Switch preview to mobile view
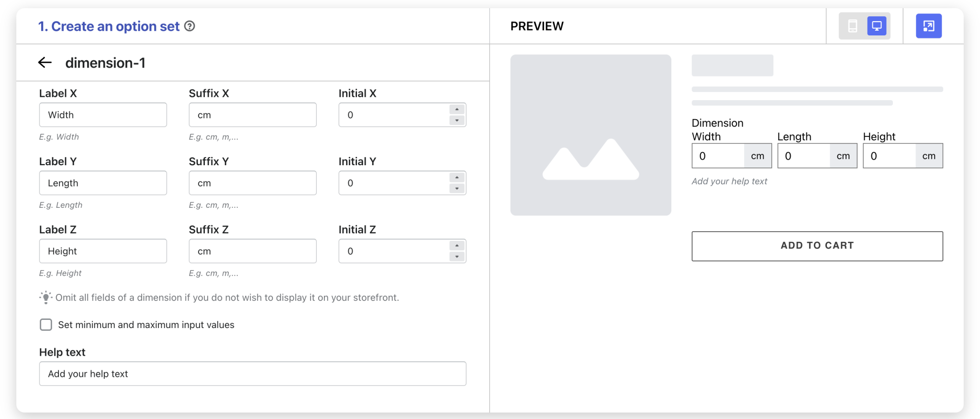980x419 pixels. coord(852,26)
